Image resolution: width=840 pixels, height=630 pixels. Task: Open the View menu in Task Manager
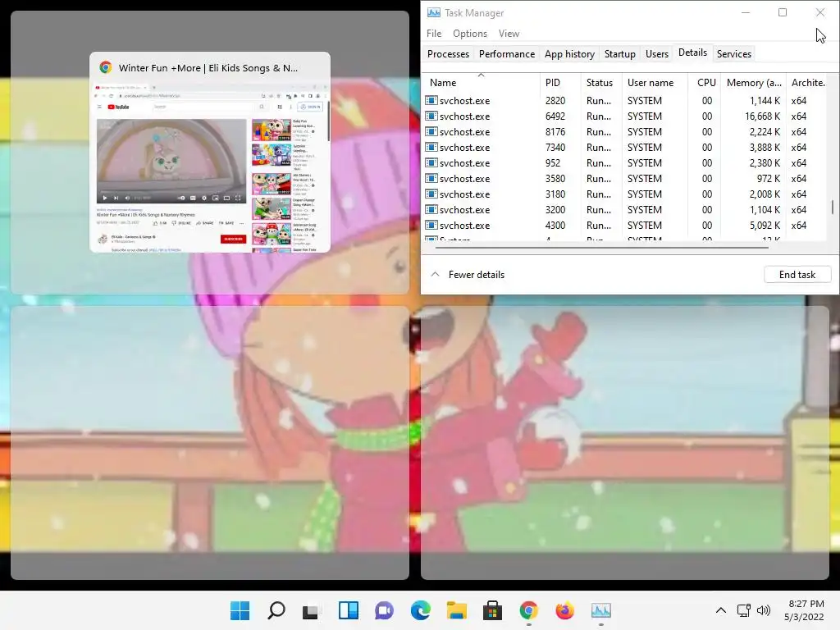pyautogui.click(x=509, y=33)
